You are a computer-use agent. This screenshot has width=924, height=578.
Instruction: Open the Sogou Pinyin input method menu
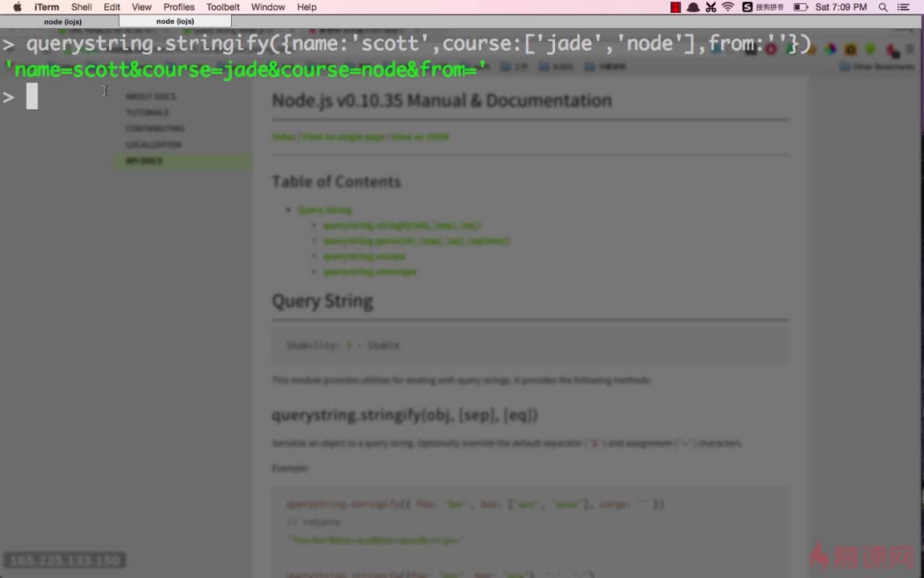tap(763, 7)
